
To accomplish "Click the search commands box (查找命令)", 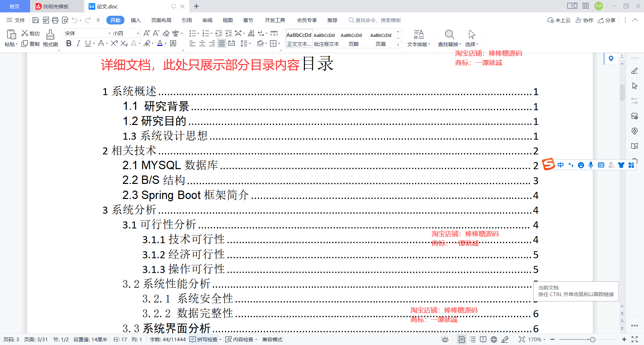I will 375,20.
